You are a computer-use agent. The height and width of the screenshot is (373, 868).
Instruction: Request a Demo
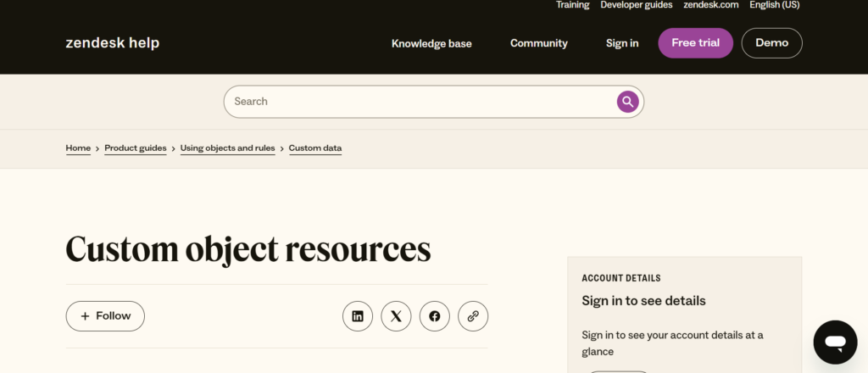771,43
